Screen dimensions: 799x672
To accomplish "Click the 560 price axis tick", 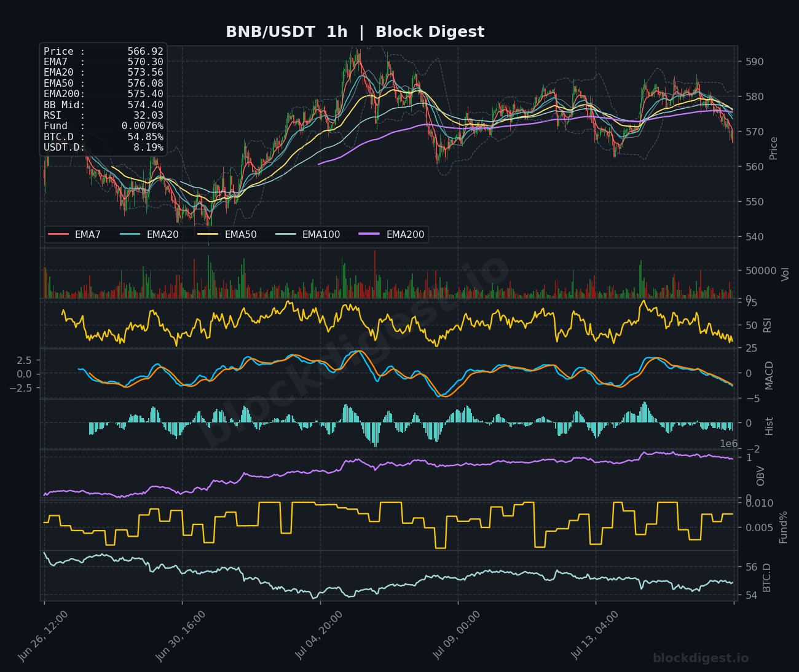I will click(754, 167).
